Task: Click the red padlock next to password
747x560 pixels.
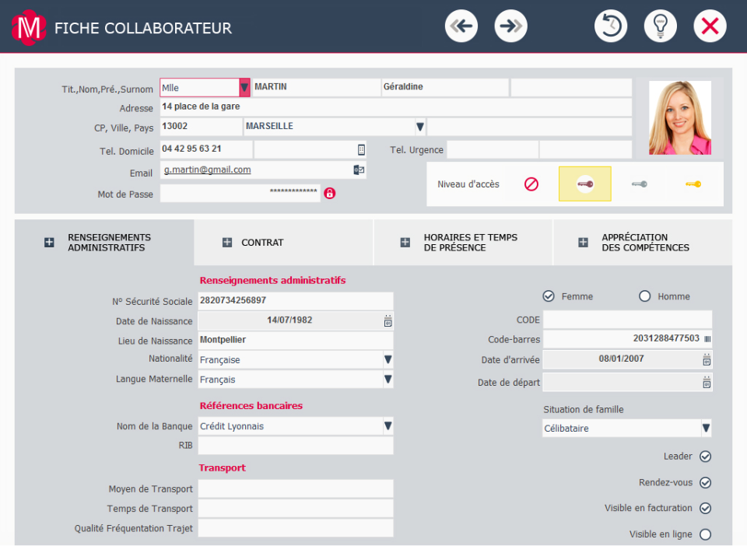Action: (329, 193)
